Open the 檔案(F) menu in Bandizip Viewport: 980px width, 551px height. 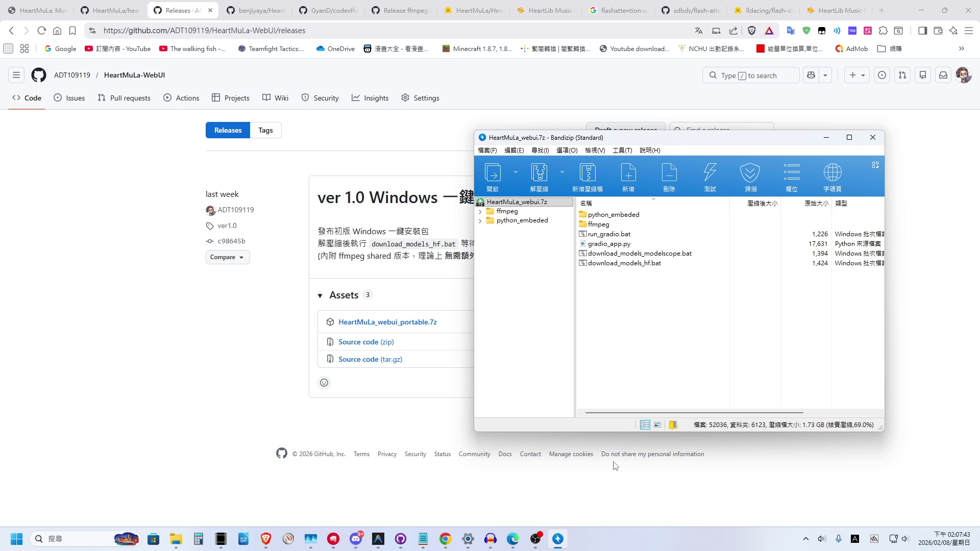[487, 151]
